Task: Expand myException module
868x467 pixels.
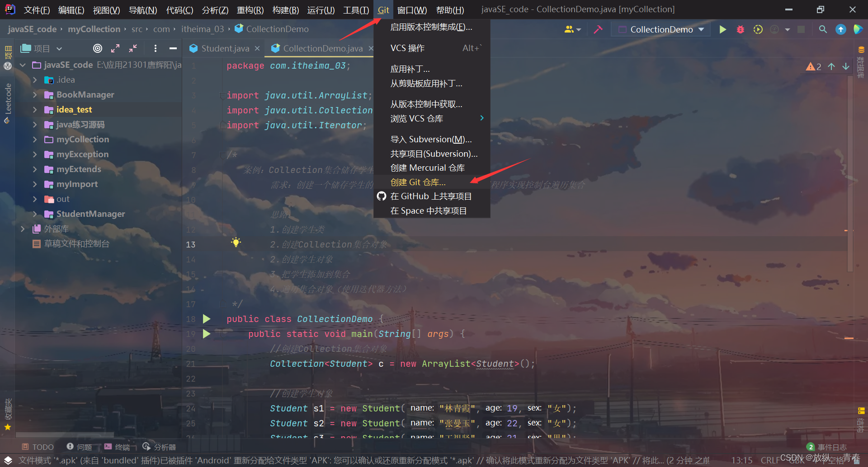Action: tap(35, 154)
